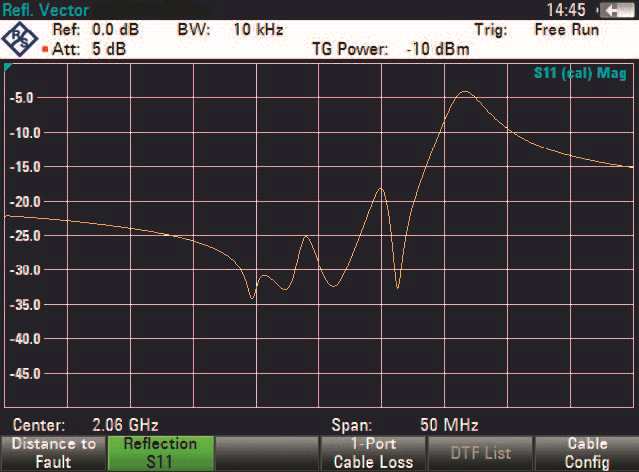Click the TG Power -10 dBm value
The image size is (639, 472).
[438, 49]
